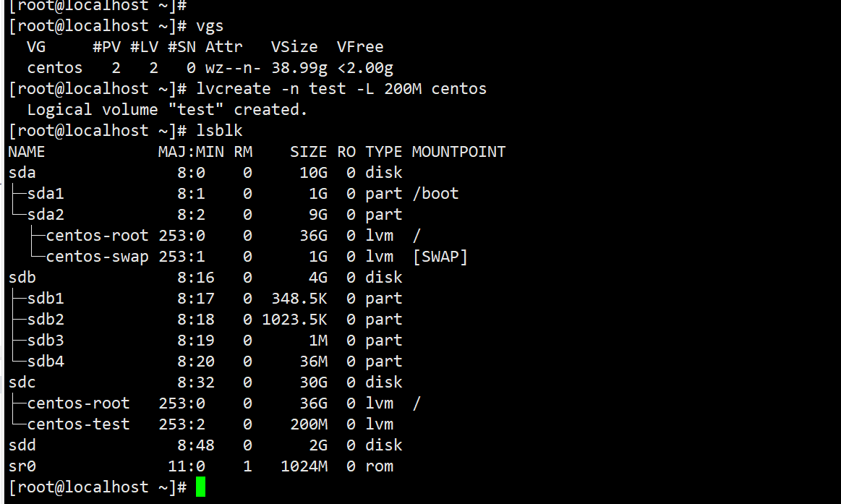Select the '8:48' device number
Image resolution: width=841 pixels, height=504 pixels.
click(x=196, y=445)
